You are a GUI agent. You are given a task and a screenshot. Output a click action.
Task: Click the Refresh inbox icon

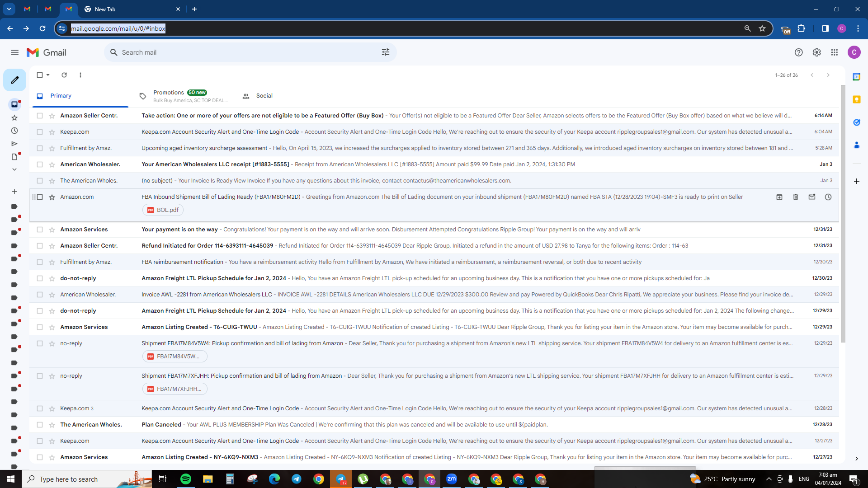[x=64, y=75]
